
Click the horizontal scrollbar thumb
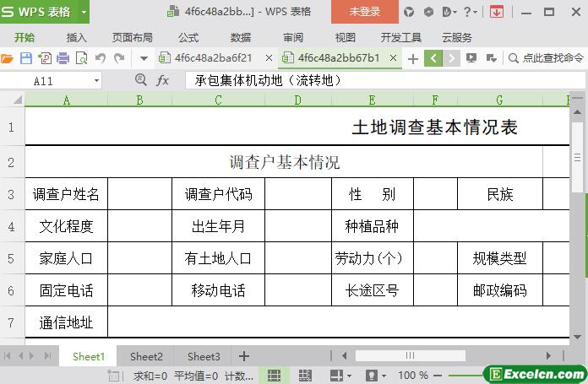411,355
